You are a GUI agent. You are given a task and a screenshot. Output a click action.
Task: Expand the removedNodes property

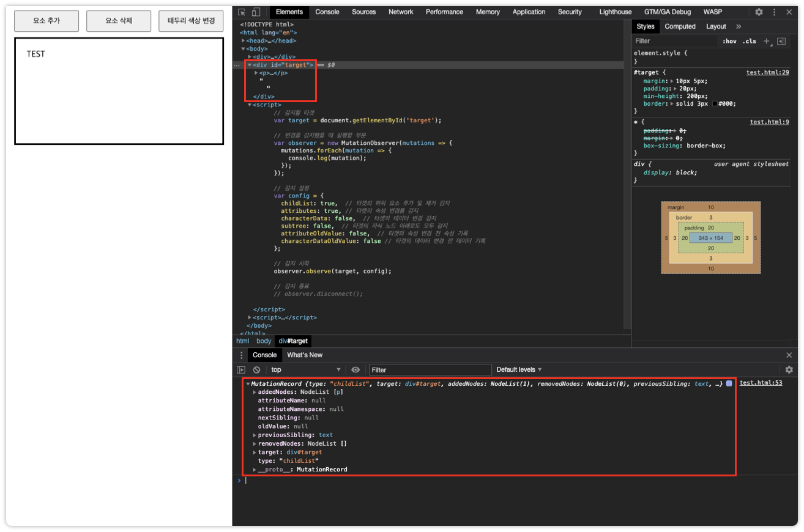click(x=255, y=444)
